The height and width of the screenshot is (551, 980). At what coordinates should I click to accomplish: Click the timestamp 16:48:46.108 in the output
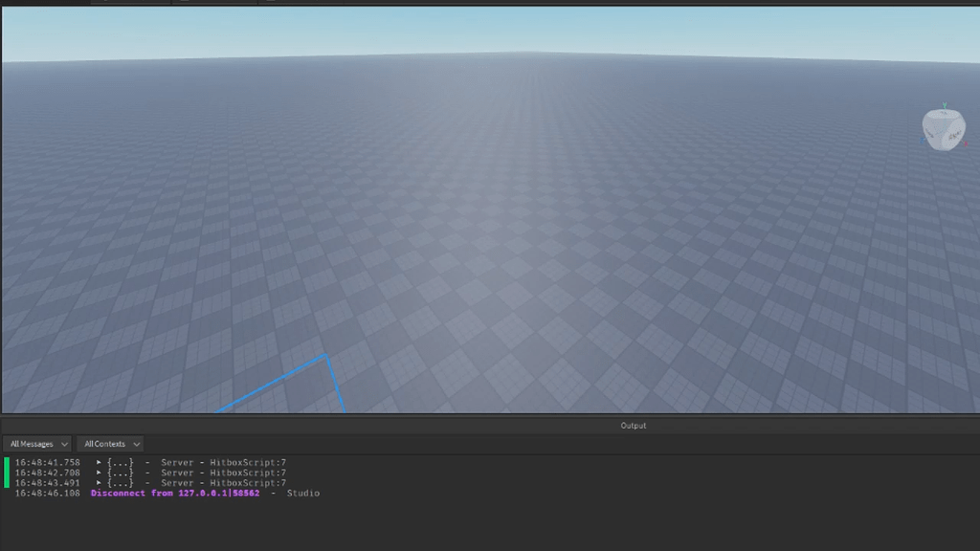(x=46, y=494)
